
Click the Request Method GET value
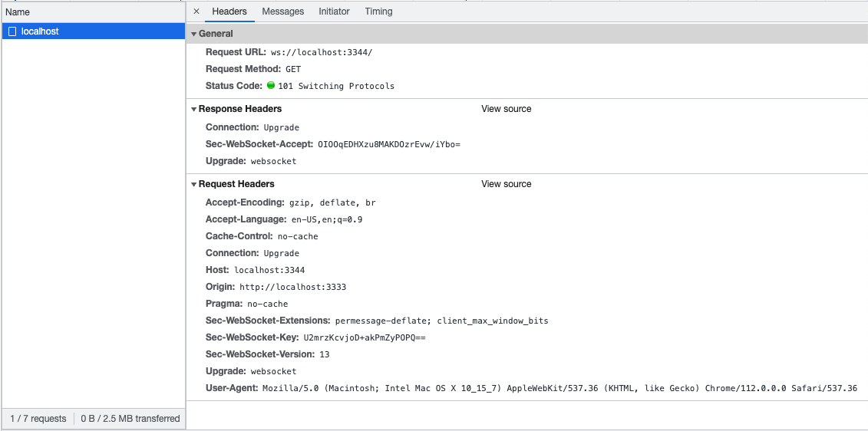click(293, 69)
